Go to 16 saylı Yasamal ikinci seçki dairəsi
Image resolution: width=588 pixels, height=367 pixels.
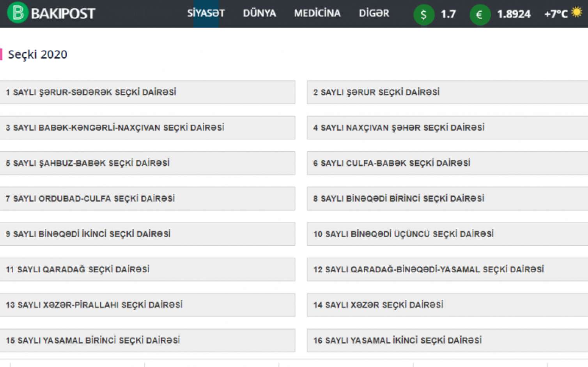[x=448, y=341]
